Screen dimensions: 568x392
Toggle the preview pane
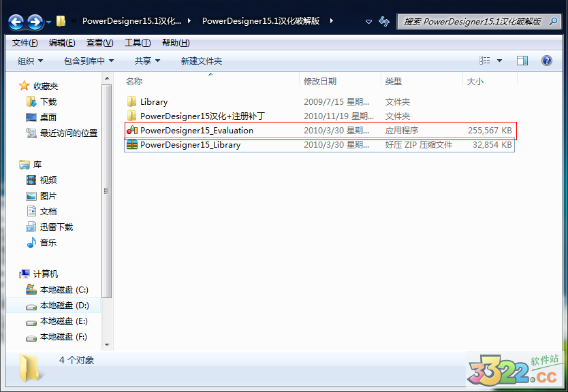pos(522,61)
